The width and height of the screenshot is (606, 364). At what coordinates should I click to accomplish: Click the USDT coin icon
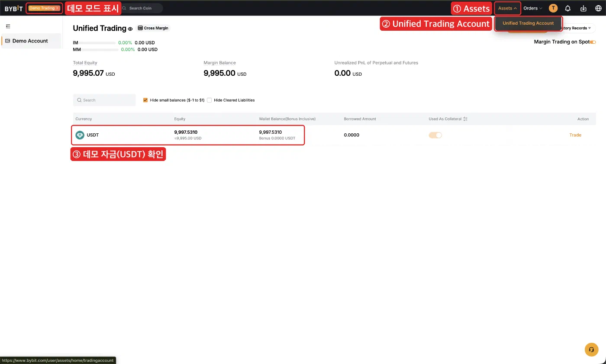coord(80,135)
